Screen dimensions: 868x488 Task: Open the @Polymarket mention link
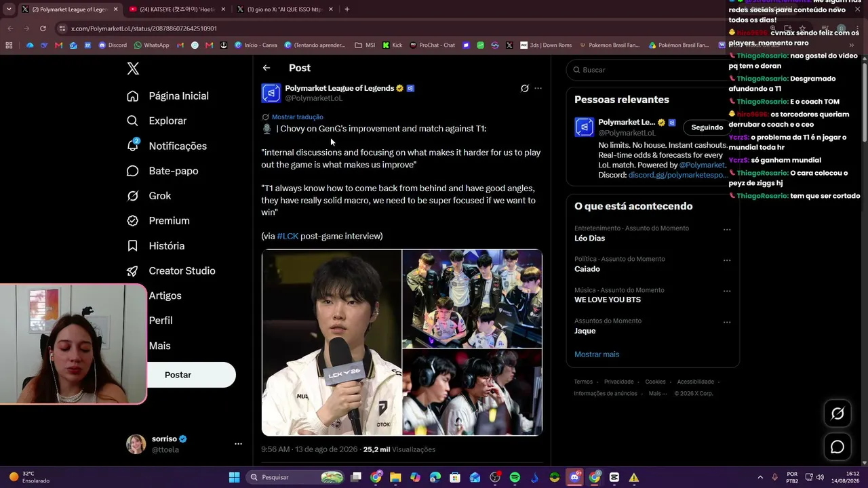(703, 165)
